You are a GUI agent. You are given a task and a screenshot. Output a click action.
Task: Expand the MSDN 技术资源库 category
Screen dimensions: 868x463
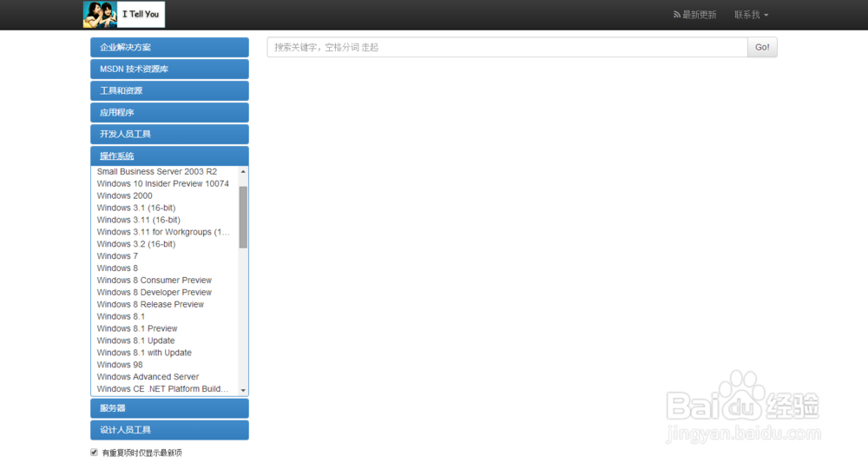click(169, 69)
